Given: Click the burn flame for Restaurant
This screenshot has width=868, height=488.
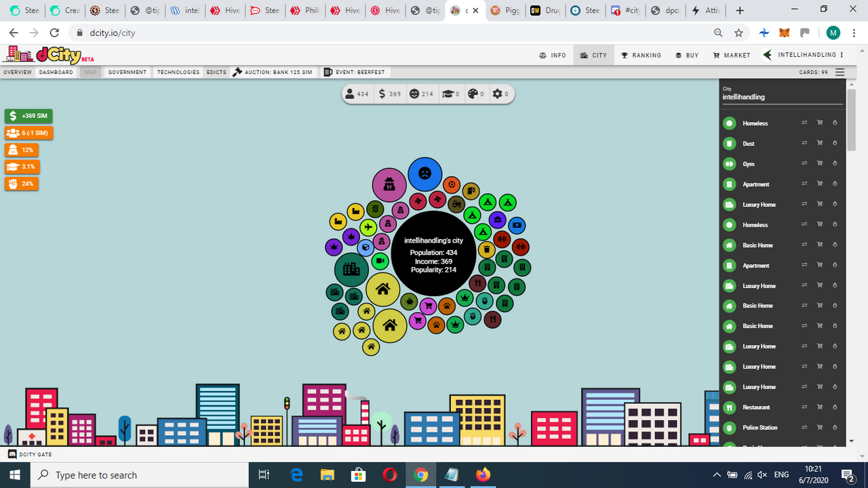Looking at the screenshot, I should (x=835, y=407).
